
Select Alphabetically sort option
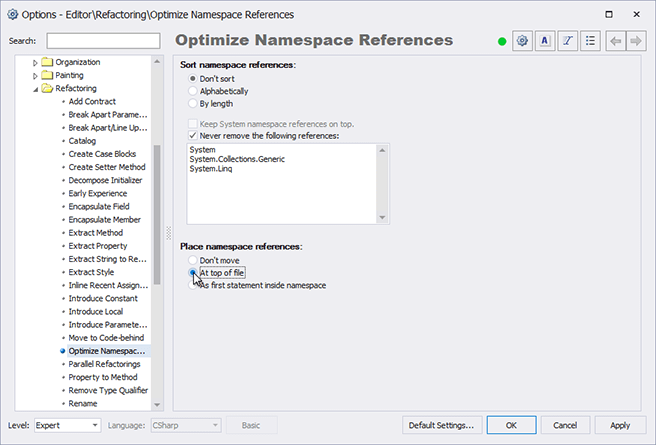click(x=194, y=91)
